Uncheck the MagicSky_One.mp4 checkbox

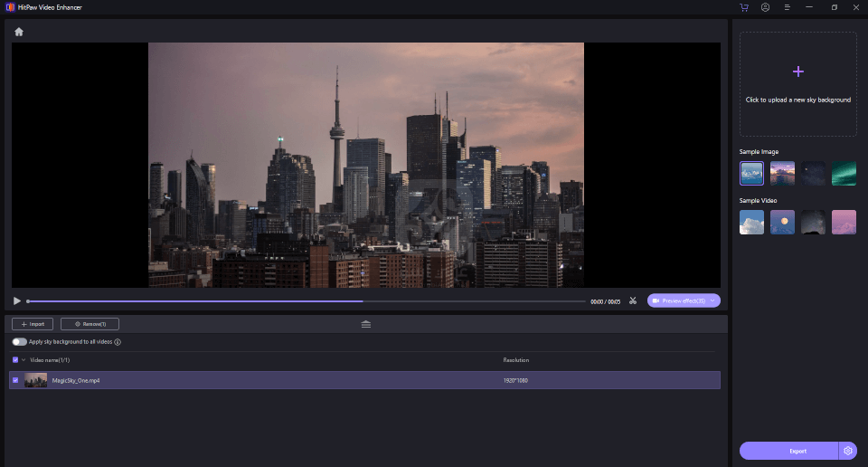click(x=15, y=380)
